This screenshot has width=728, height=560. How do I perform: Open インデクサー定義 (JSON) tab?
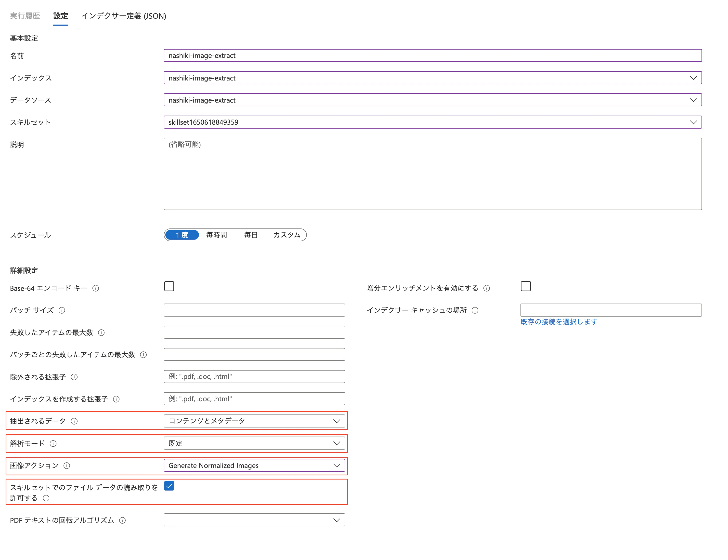click(124, 16)
